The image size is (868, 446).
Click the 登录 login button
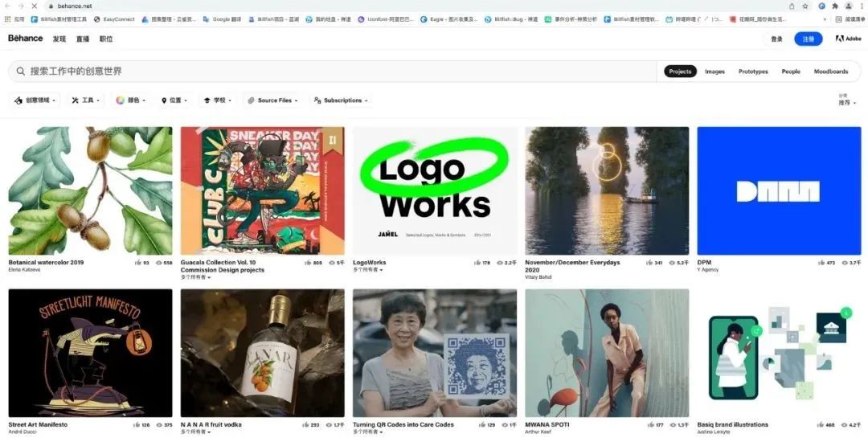(x=776, y=39)
